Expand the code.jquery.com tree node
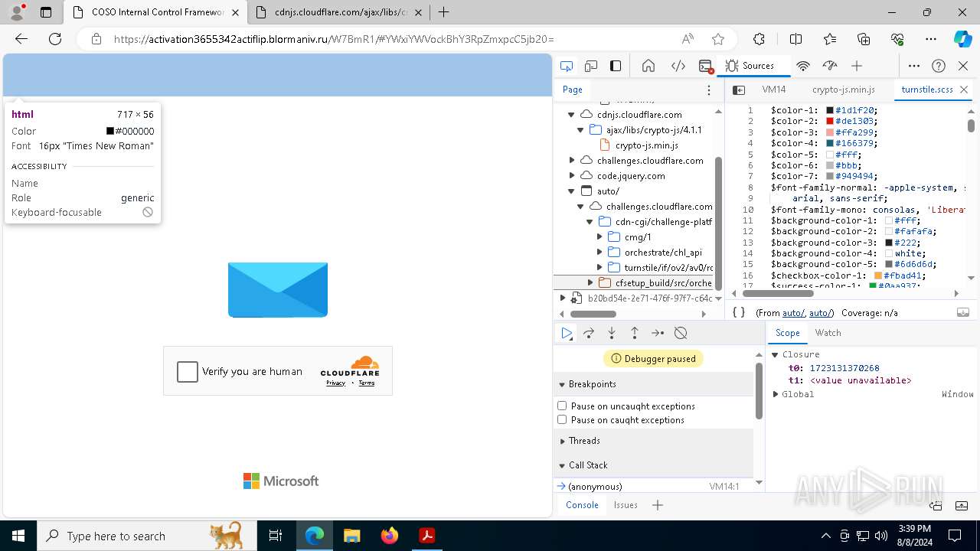980x551 pixels. pos(571,175)
